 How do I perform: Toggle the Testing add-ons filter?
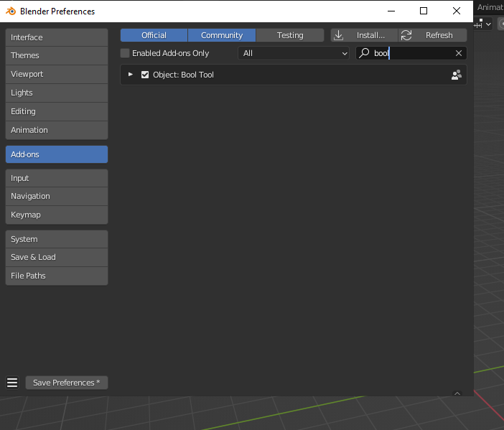coord(290,35)
